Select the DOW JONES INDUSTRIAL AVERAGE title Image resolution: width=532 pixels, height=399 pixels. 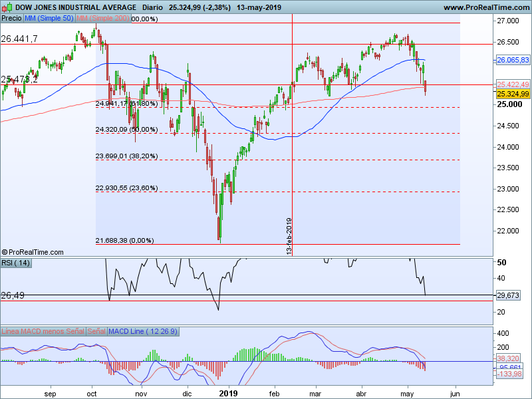point(76,7)
